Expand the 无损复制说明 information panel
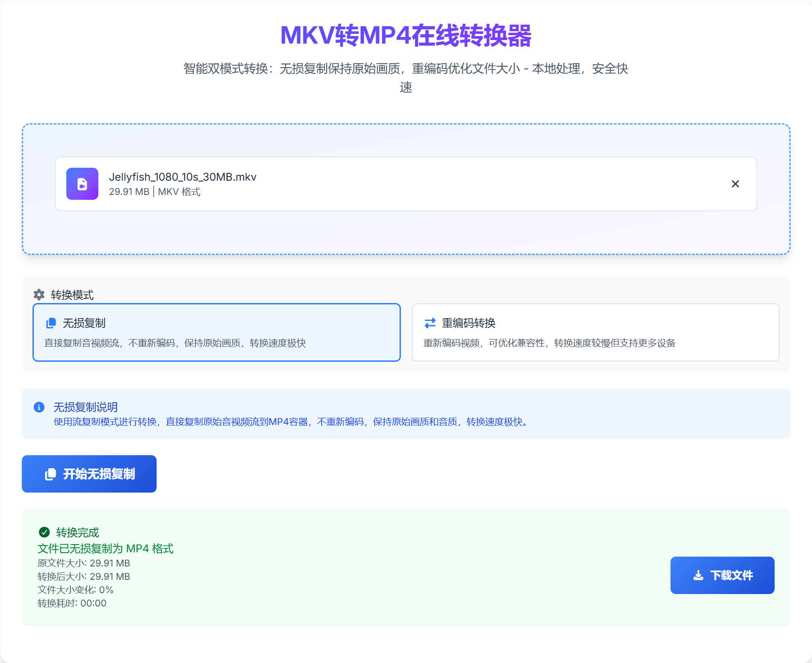The width and height of the screenshot is (812, 663). pyautogui.click(x=406, y=414)
